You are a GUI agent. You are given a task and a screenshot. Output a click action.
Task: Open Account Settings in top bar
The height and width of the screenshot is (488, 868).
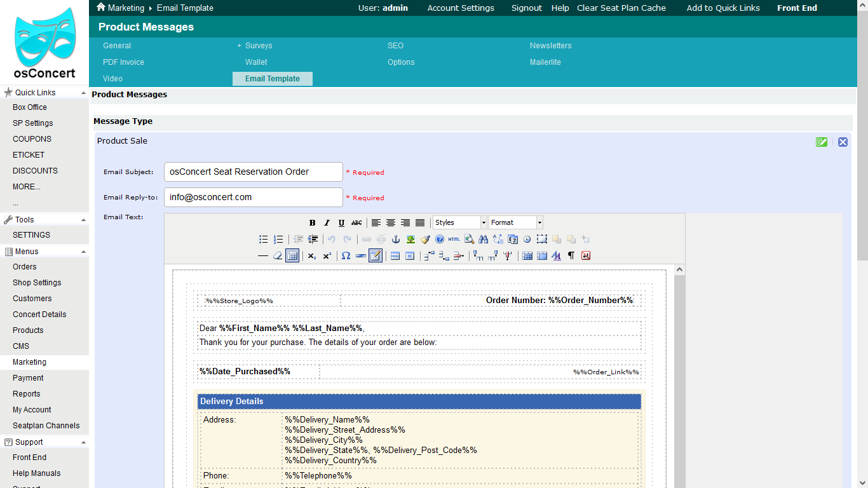point(461,8)
